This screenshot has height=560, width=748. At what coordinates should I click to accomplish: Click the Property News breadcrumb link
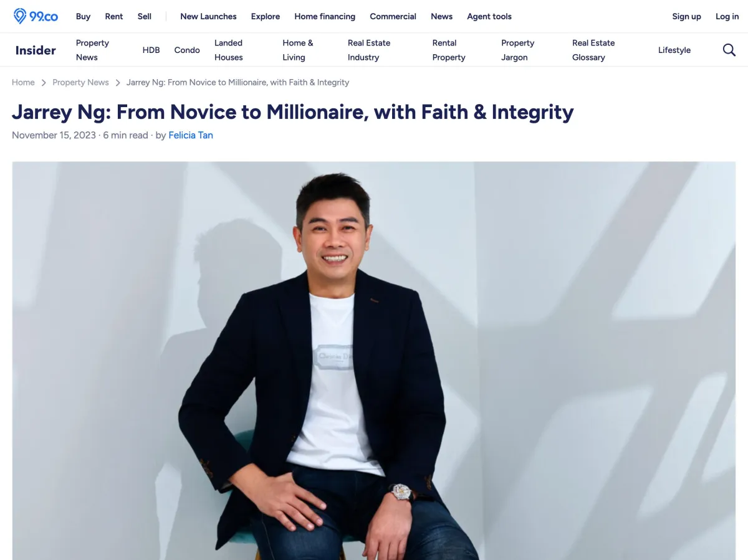tap(80, 82)
